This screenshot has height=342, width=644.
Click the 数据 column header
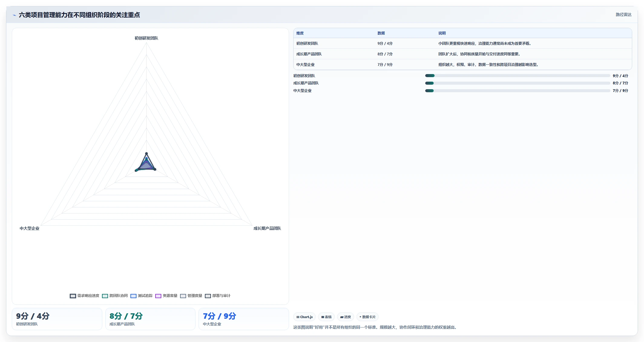pos(381,33)
